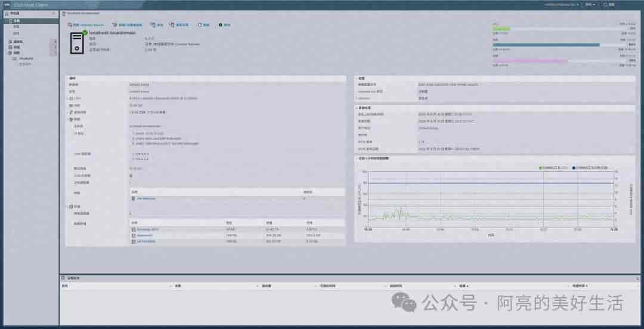Click the Shut down host button
Image resolution: width=644 pixels, height=329 pixels.
[157, 25]
